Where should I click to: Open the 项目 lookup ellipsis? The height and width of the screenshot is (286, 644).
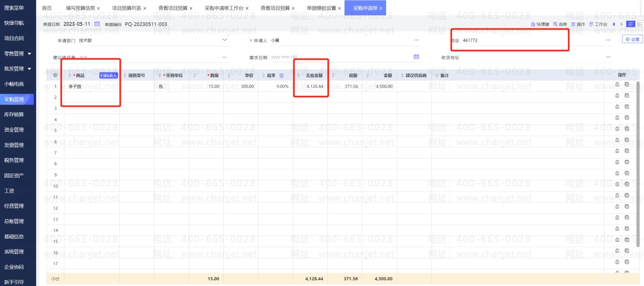pyautogui.click(x=608, y=40)
